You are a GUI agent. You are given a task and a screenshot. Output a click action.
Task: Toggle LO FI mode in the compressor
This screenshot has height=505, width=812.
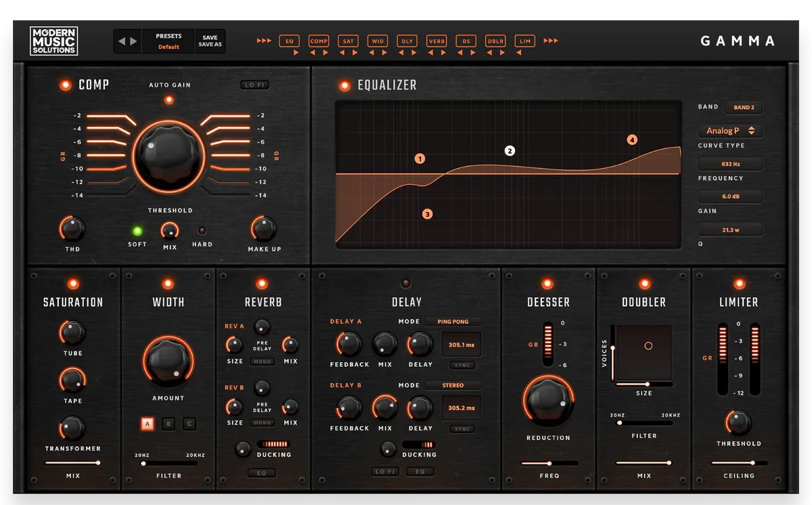tap(254, 85)
